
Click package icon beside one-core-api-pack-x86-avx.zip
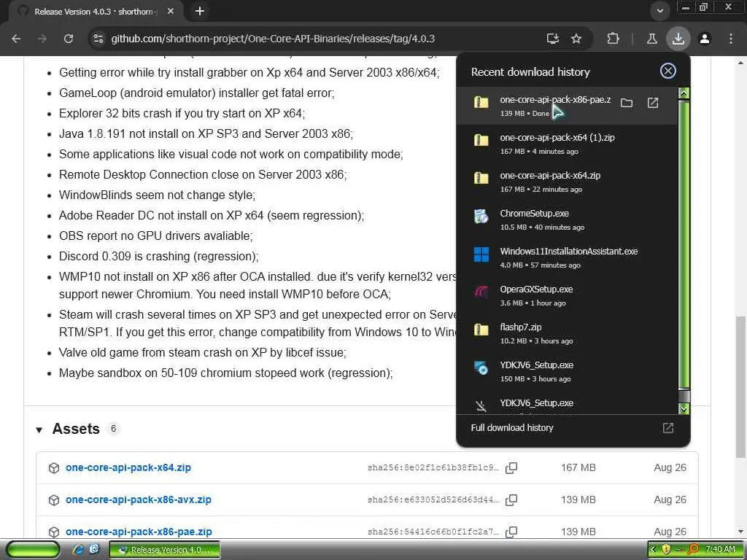coord(54,500)
